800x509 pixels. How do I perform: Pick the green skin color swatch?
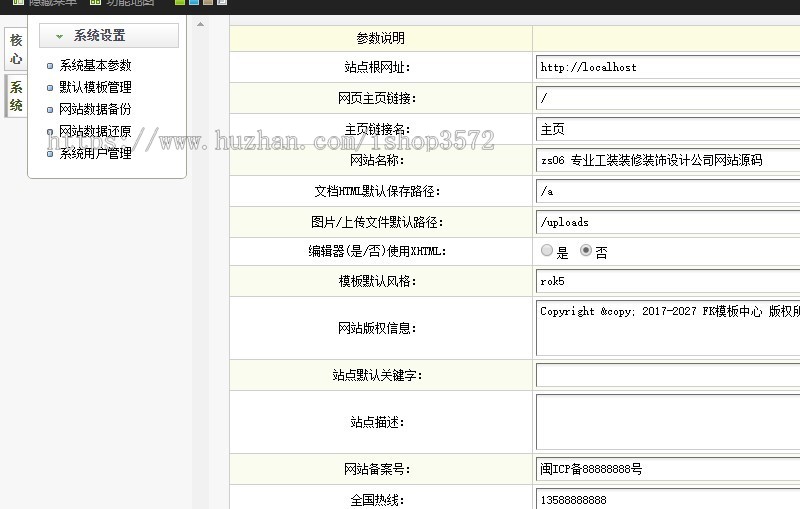tap(180, 2)
